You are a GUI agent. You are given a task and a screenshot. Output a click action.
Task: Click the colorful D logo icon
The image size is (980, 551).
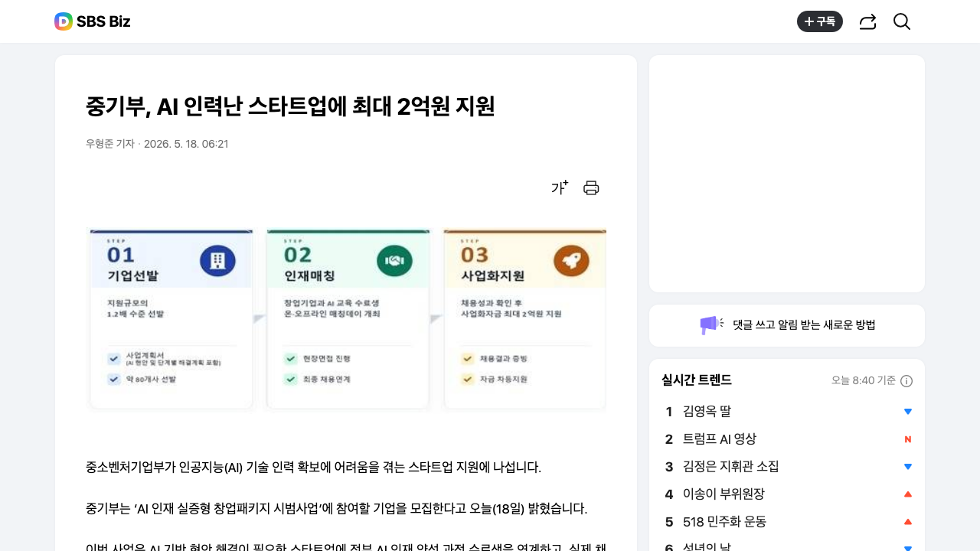point(64,21)
